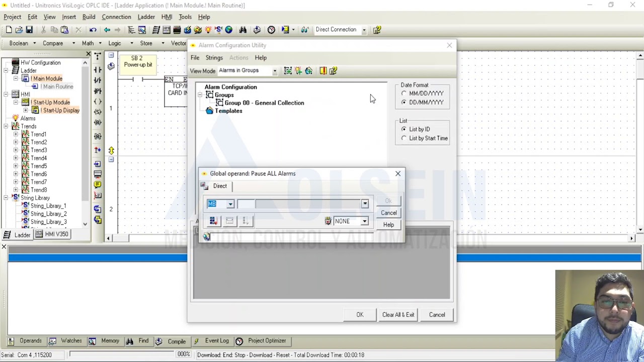
Task: Select DD/MM/YYYY date format
Action: point(404,103)
